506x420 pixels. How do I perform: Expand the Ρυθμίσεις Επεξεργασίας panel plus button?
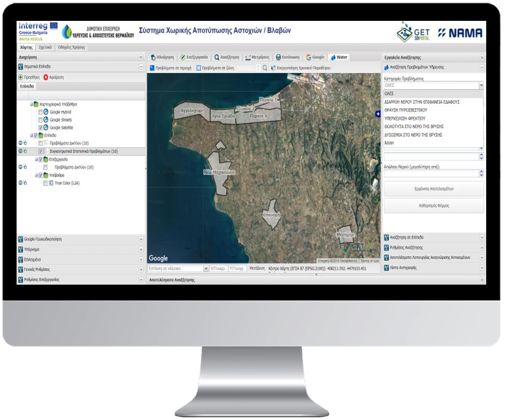click(141, 280)
